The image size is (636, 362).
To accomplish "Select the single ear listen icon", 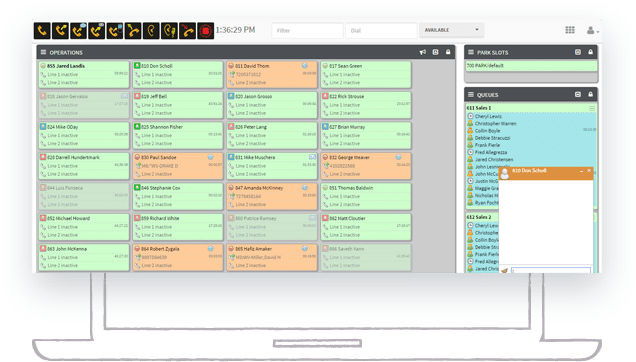I will tap(151, 30).
